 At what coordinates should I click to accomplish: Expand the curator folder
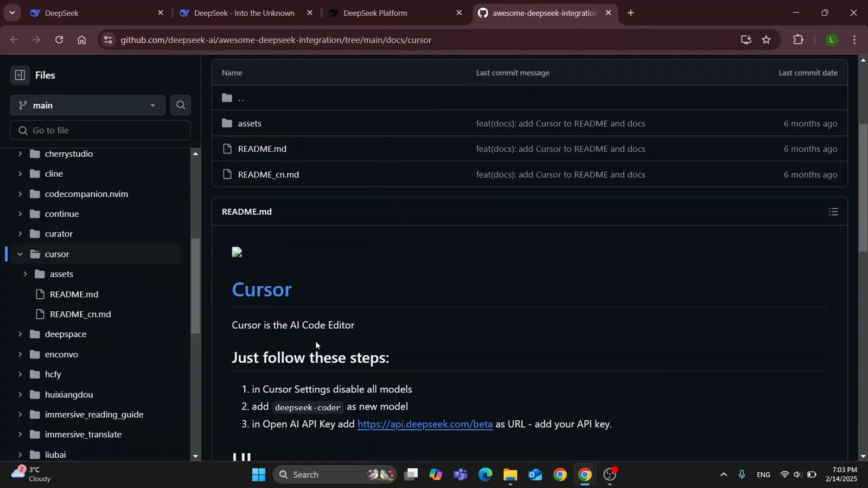[x=20, y=234]
